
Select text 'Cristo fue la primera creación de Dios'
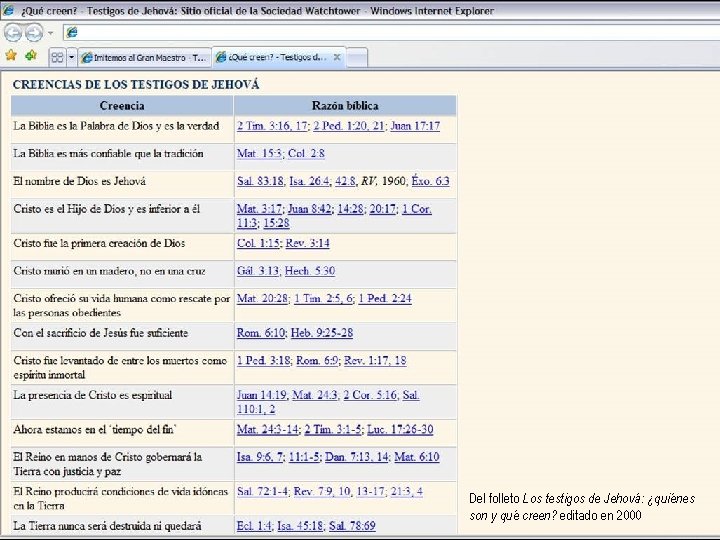99,243
